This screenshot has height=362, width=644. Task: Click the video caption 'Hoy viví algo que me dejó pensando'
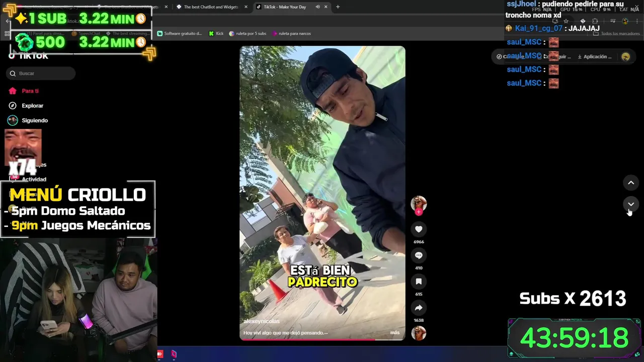pos(285,333)
